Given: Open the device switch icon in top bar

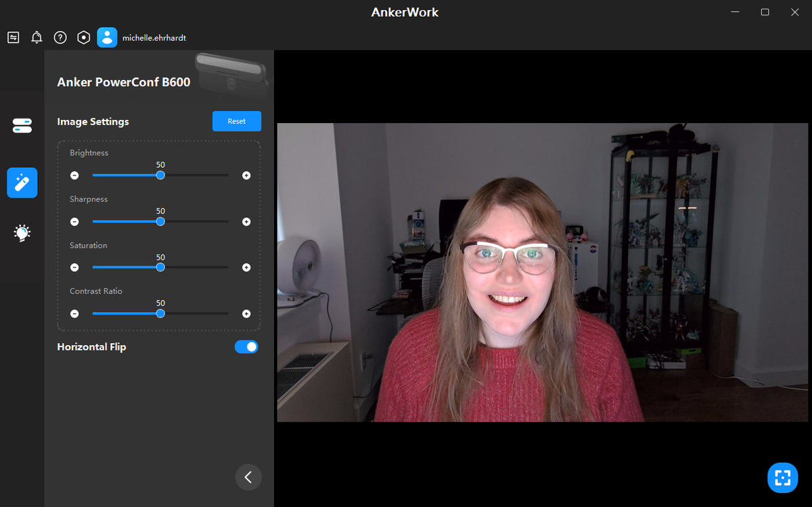Looking at the screenshot, I should [x=14, y=38].
